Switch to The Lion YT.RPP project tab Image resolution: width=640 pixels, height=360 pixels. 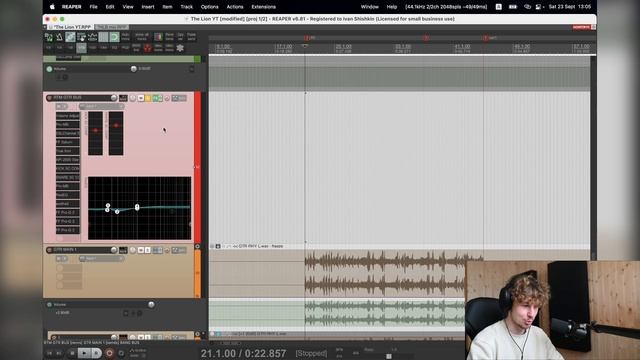tap(70, 27)
